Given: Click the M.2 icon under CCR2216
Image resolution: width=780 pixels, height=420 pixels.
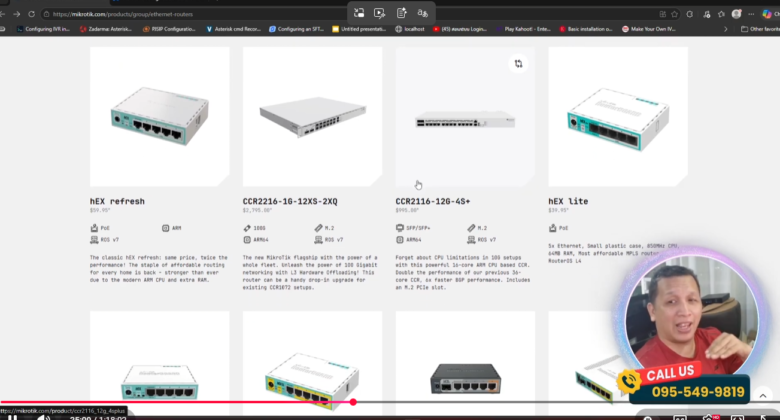Looking at the screenshot, I should click(318, 228).
